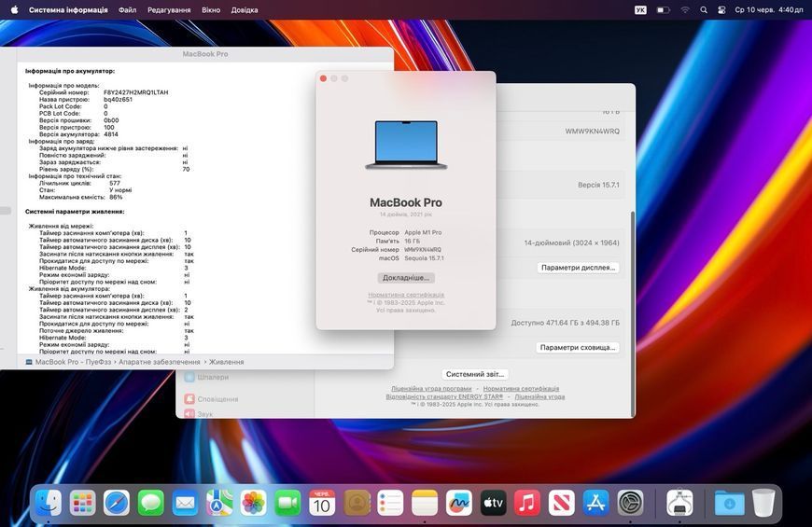The image size is (812, 527).
Task: Click the УК input source menu bar icon
Action: pos(640,10)
